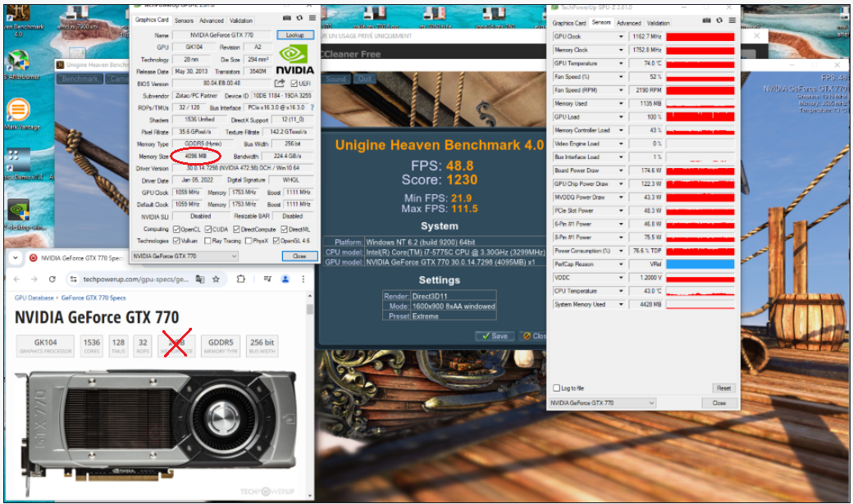Screen dimensions: 853x504
Task: Click Quit button in Heaven toolbar
Action: coord(364,79)
